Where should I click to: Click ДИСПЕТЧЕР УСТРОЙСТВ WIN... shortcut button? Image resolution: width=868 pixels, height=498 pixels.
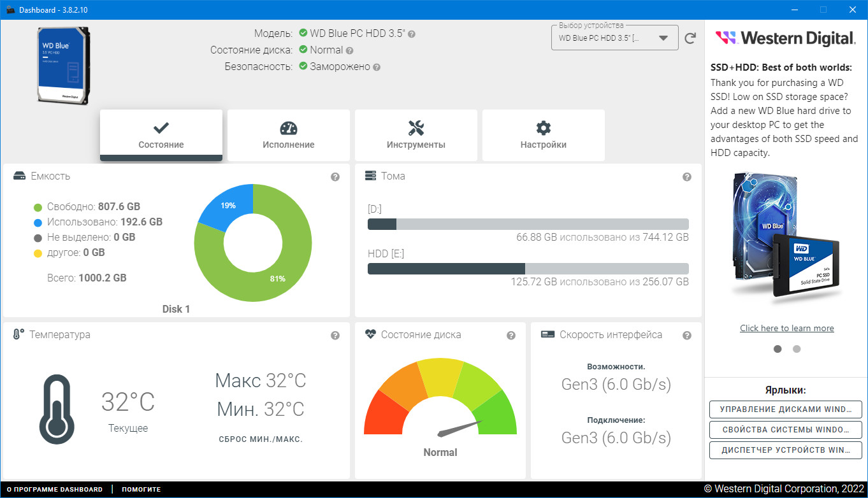point(786,450)
